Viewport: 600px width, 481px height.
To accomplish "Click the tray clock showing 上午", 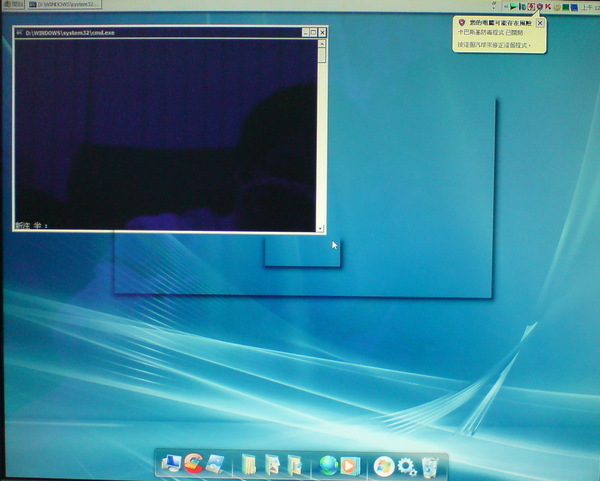I will click(590, 8).
